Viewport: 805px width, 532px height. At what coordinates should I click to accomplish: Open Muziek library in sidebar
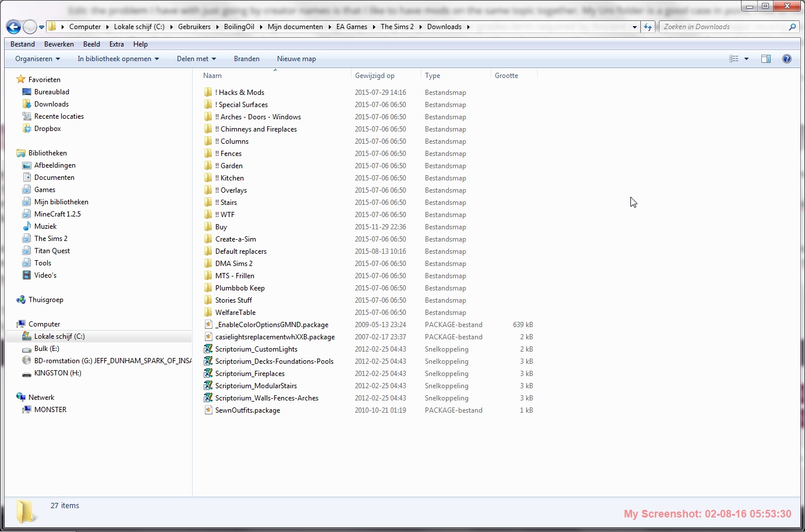click(x=45, y=226)
